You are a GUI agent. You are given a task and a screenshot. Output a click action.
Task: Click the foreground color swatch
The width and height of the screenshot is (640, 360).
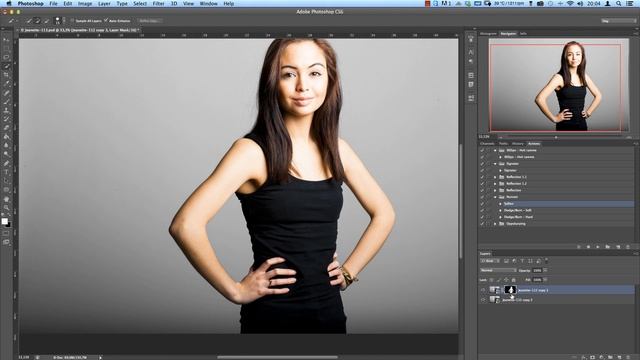[x=4, y=221]
